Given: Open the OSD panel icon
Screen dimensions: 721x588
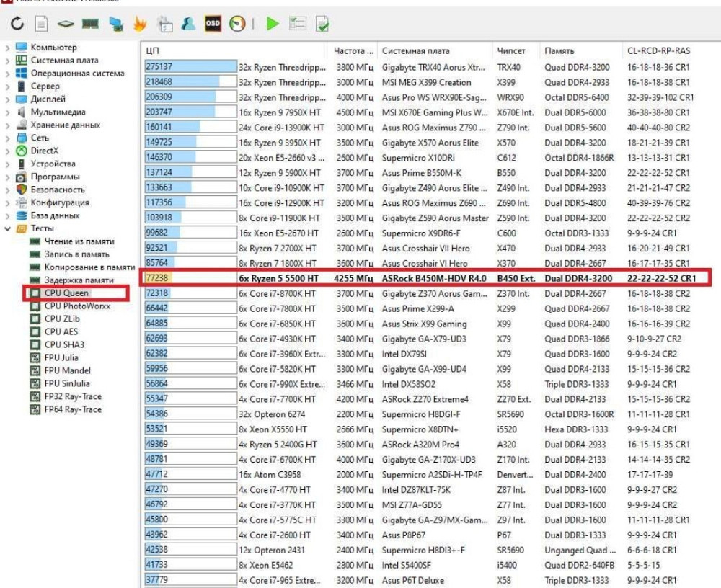Looking at the screenshot, I should click(x=213, y=24).
